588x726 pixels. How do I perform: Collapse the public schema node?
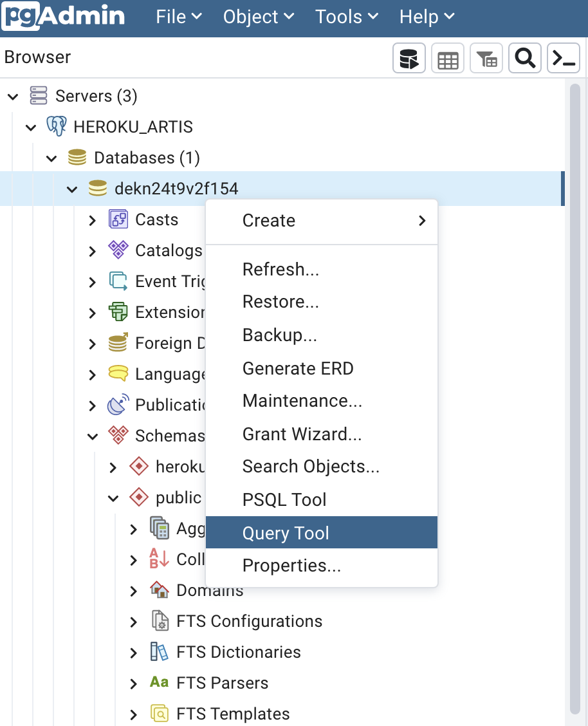tap(113, 498)
